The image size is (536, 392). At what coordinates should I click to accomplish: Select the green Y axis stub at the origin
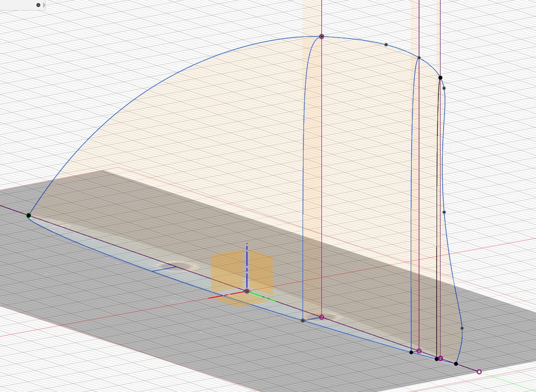263,297
